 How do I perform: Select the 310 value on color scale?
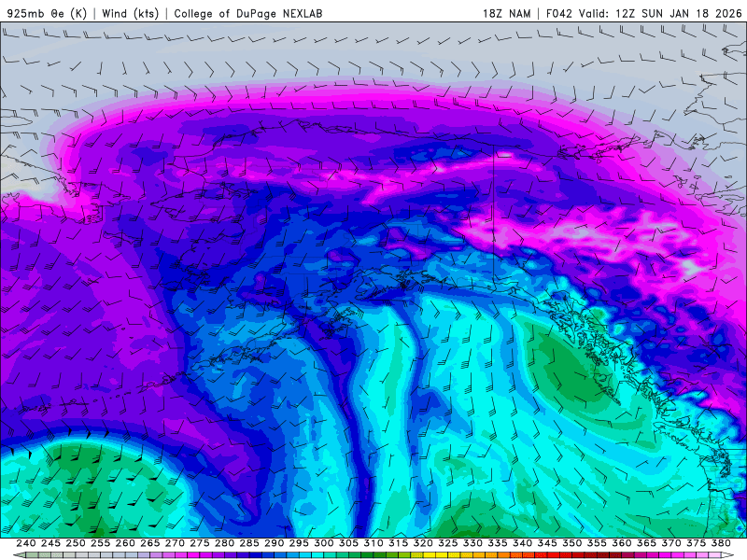pyautogui.click(x=373, y=543)
